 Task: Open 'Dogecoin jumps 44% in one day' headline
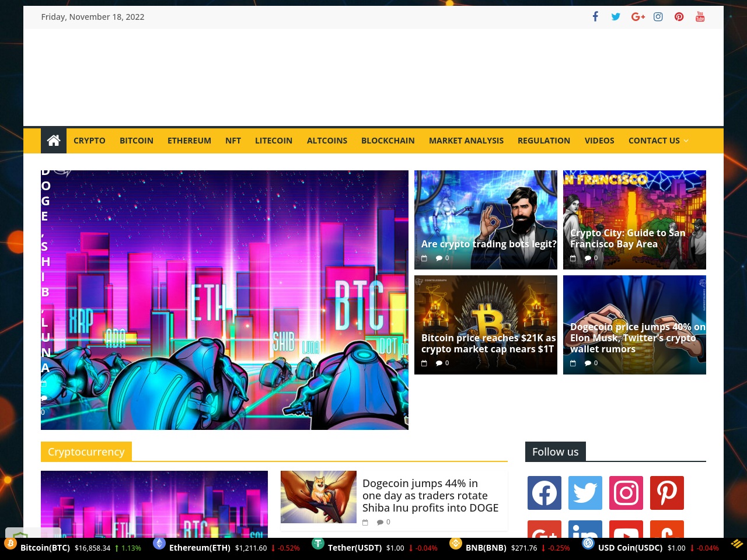[x=430, y=495]
